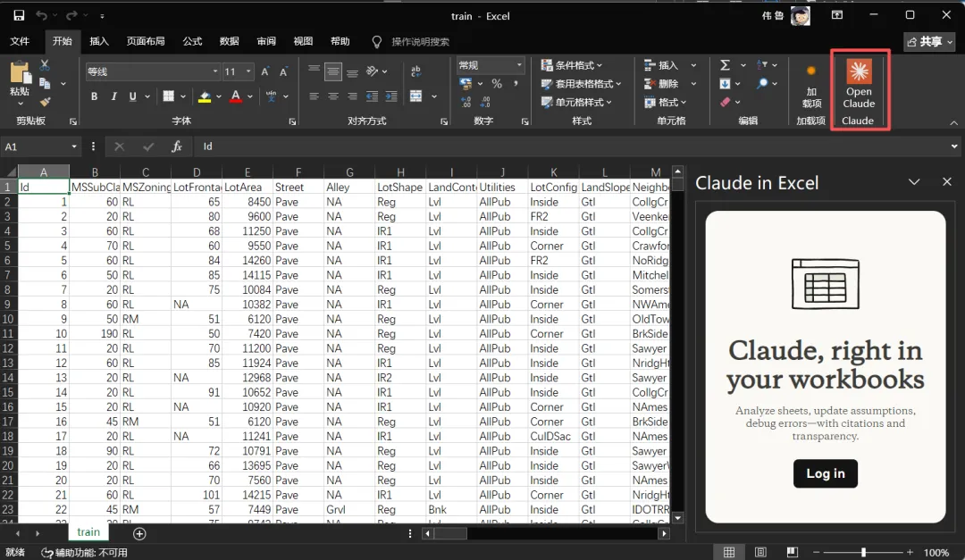Open the 条件格式 dropdown menu
Viewport: 965px width, 560px height.
[573, 65]
